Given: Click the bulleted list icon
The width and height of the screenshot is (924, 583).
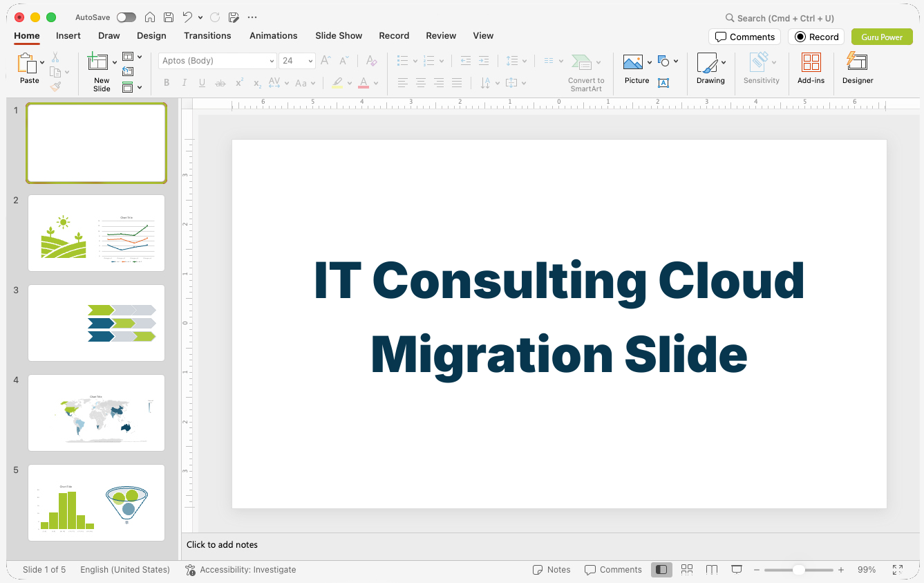Looking at the screenshot, I should click(x=403, y=61).
